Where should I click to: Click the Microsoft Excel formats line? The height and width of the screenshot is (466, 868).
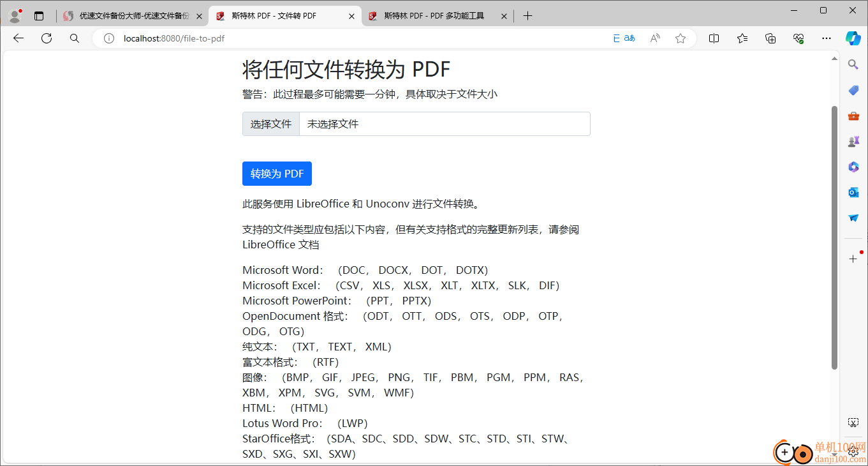[x=401, y=285]
